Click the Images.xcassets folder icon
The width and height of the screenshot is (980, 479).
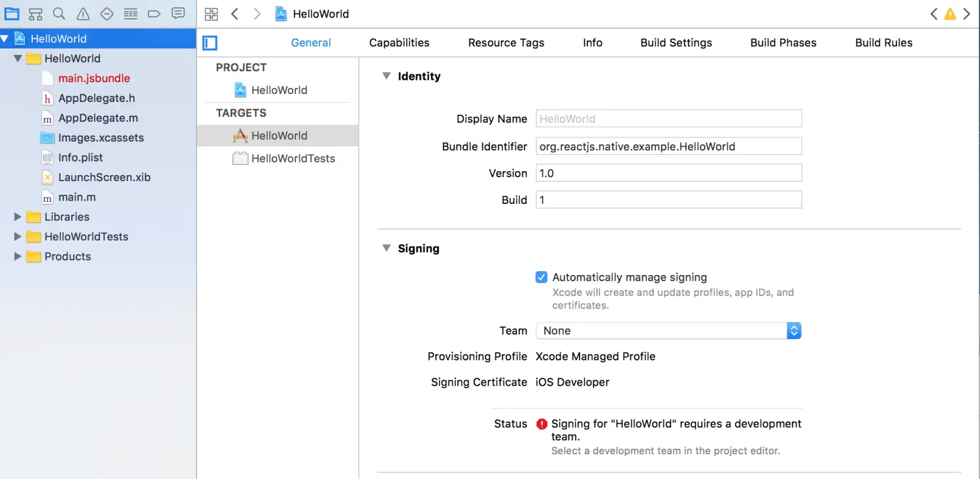47,138
